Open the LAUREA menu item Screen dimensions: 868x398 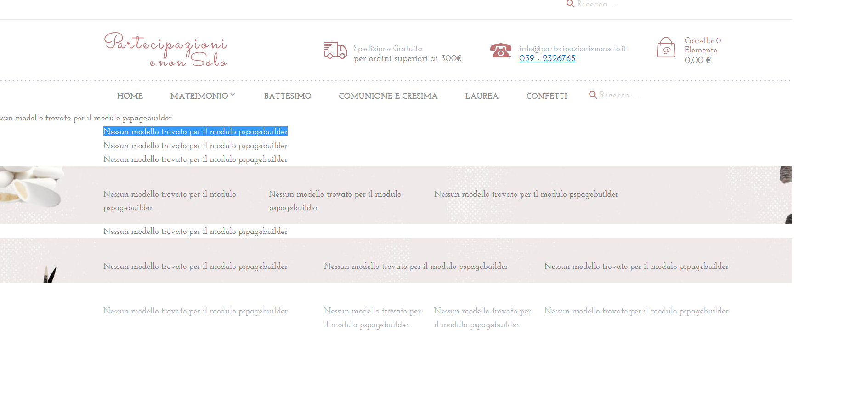(x=482, y=96)
